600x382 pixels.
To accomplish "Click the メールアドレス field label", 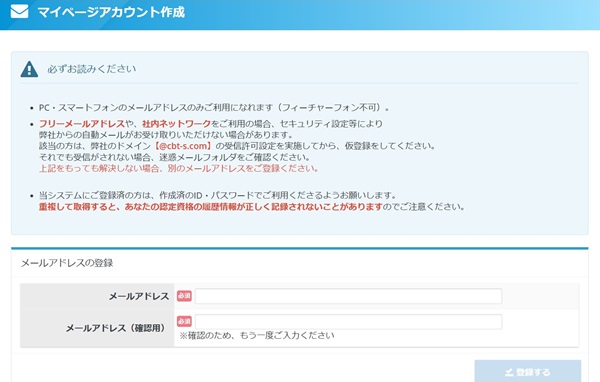I will [x=139, y=296].
